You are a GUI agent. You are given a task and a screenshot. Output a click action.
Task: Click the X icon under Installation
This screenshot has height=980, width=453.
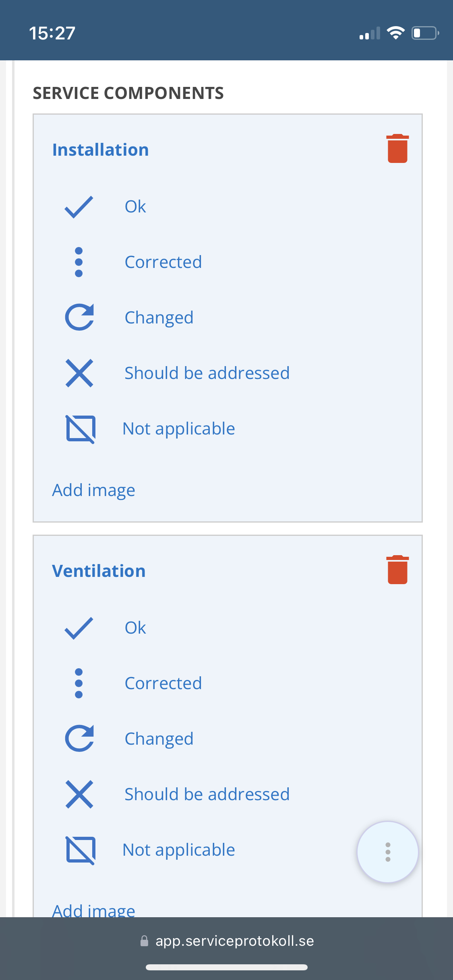pyautogui.click(x=79, y=373)
